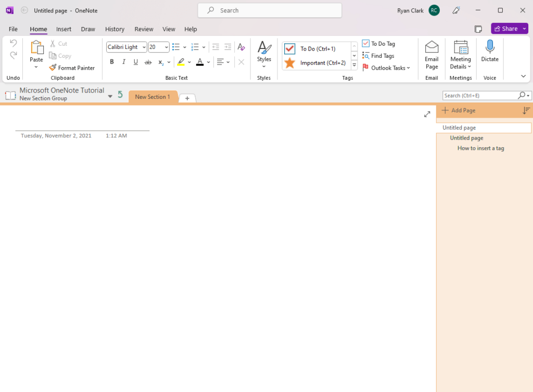Apply the To Do (Ctrl+1) checkbox tag

316,48
